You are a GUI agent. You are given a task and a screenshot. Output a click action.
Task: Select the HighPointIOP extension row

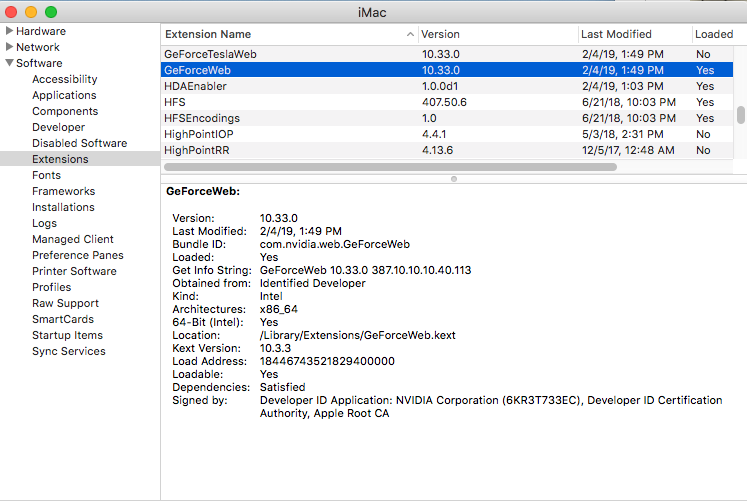pyautogui.click(x=447, y=134)
